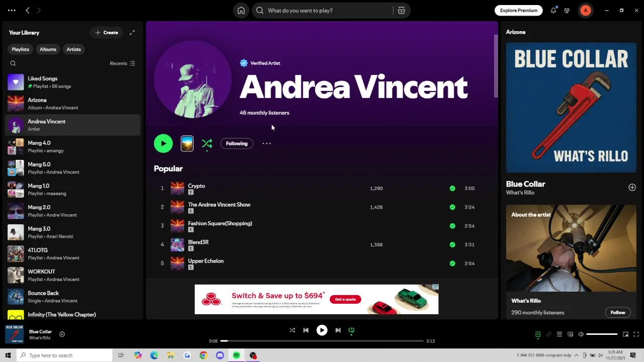Seek on the song progress bar
The image size is (644, 362).
click(x=322, y=341)
